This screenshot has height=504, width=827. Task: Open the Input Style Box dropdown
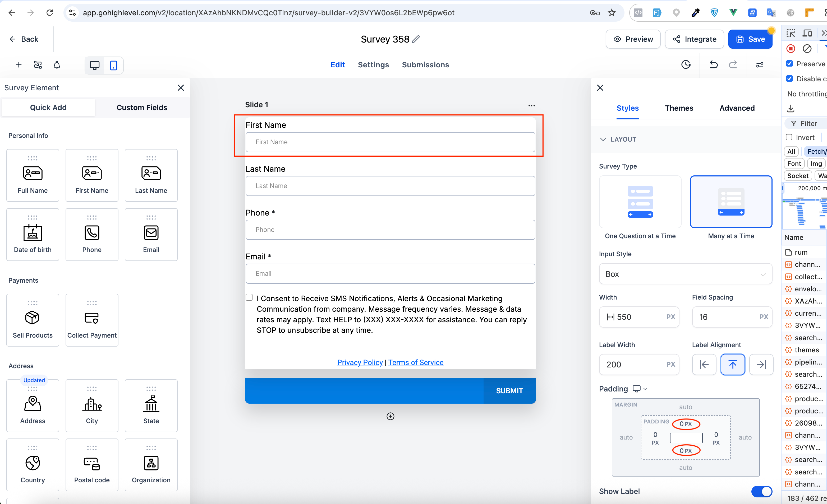pos(685,274)
